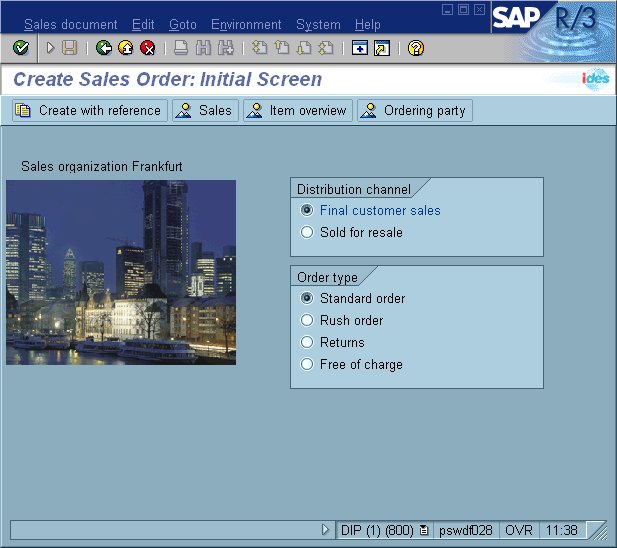Viewport: 617px width, 548px height.
Task: Click the yellow Exit icon
Action: [126, 48]
